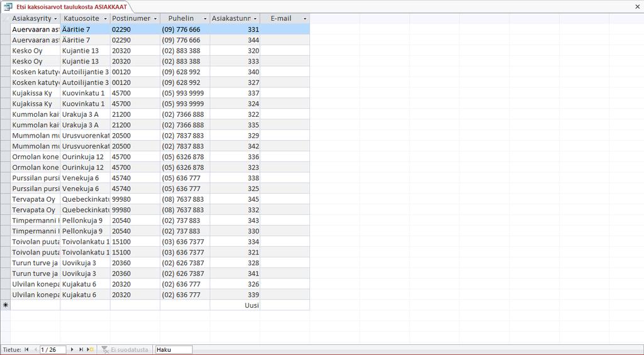The image size is (644, 355).
Task: Click Ourinkuja 12 in row 336
Action: [85, 157]
